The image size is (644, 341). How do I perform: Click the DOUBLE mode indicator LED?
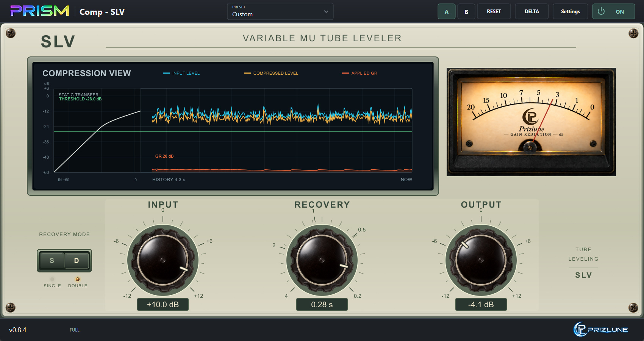tap(78, 279)
